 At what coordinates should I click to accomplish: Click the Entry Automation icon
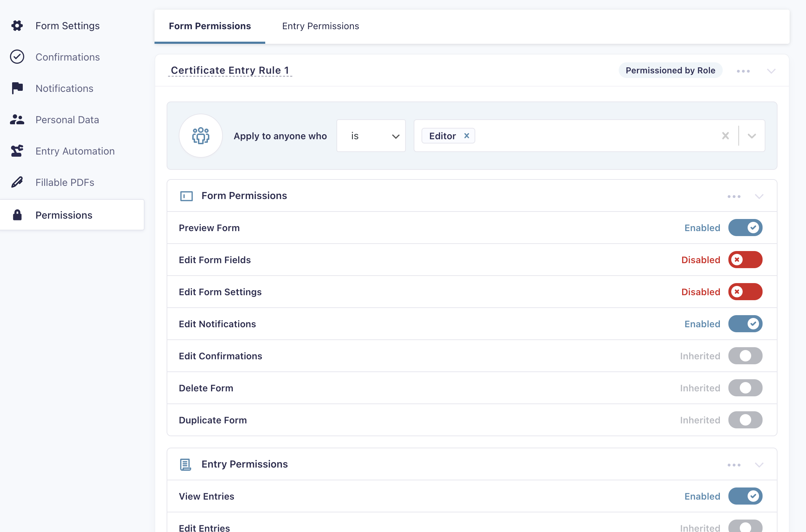click(17, 151)
